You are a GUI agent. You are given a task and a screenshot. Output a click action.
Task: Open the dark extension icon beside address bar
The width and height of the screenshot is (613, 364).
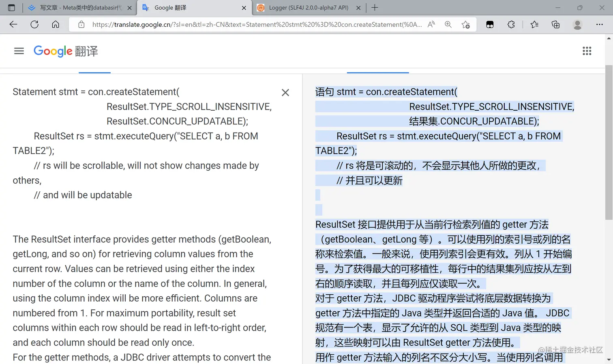click(x=490, y=24)
